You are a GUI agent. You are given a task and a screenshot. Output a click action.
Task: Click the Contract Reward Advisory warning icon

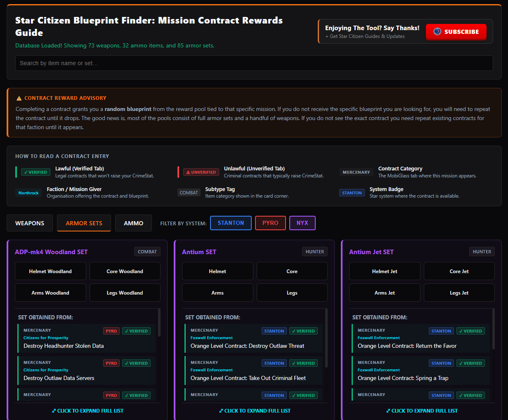tap(19, 98)
